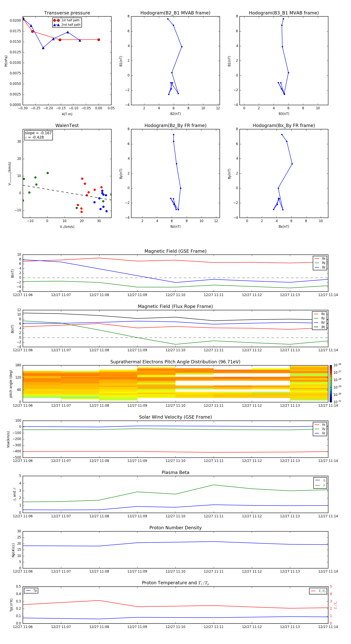Click the "Solar Wind Velocity (GSE Frame)" title
This screenshot has width=351, height=644.
(x=175, y=417)
